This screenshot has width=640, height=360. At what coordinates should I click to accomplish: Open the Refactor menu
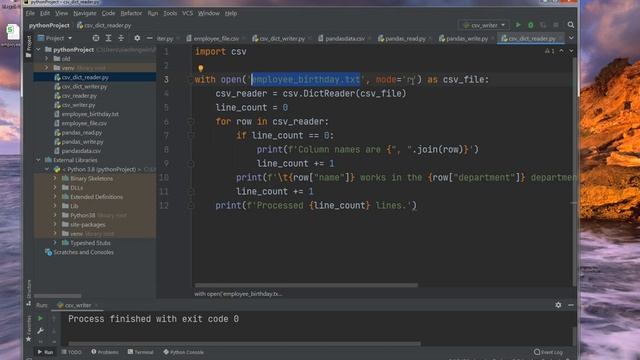[x=131, y=13]
